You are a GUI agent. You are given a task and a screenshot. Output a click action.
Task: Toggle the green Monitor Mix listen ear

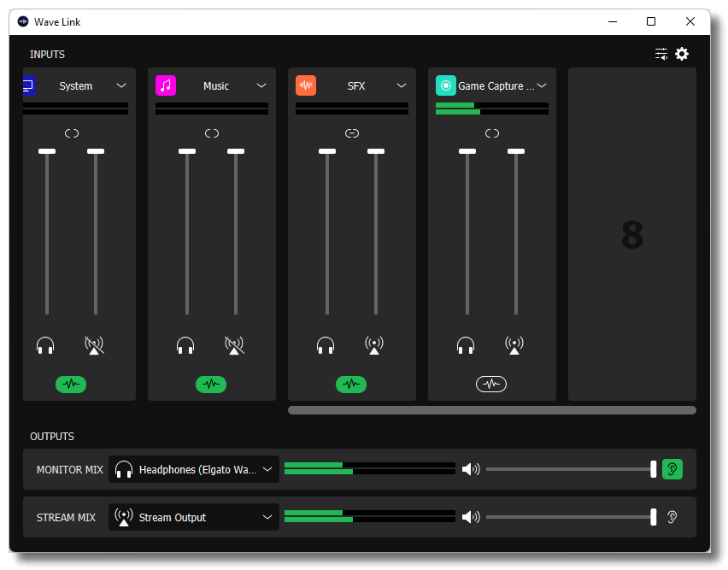click(x=672, y=469)
